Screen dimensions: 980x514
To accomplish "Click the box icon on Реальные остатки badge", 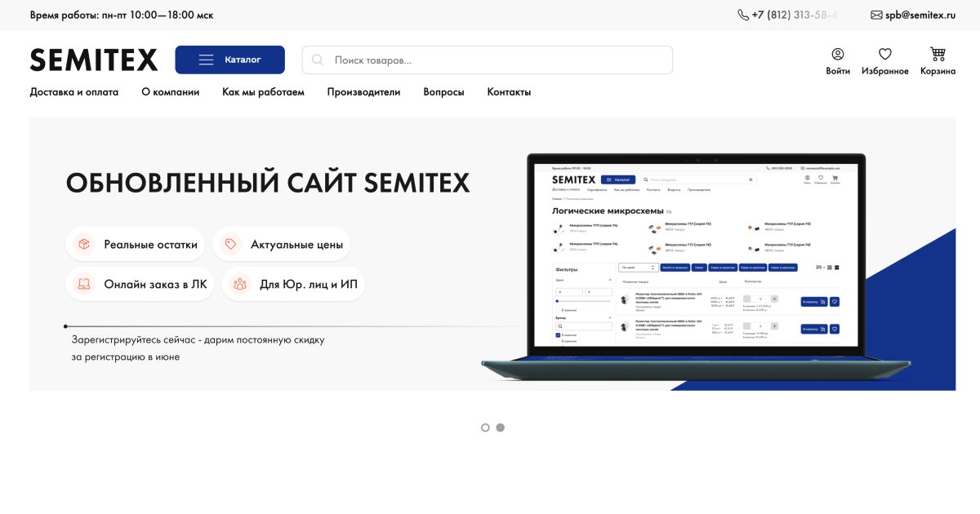I will click(83, 244).
